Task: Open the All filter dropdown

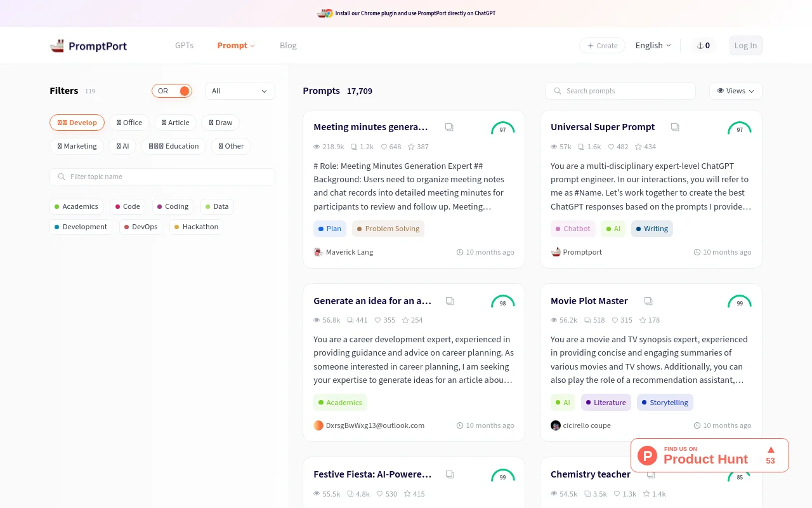Action: (x=240, y=91)
